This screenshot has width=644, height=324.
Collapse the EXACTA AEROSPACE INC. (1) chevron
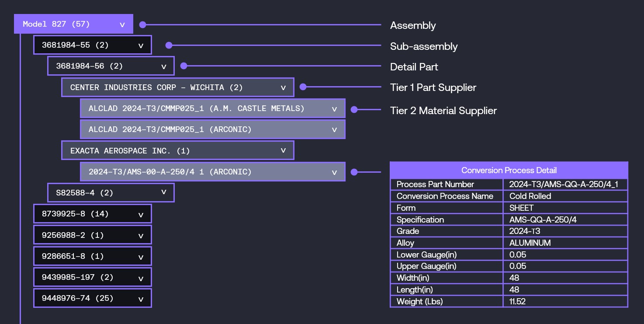coord(283,150)
